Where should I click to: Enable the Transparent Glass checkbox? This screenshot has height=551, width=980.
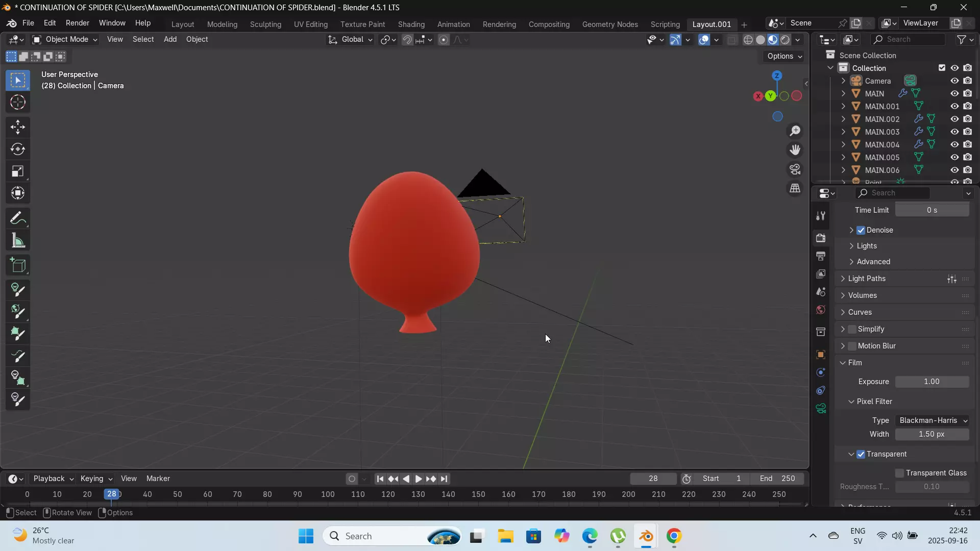pos(900,473)
